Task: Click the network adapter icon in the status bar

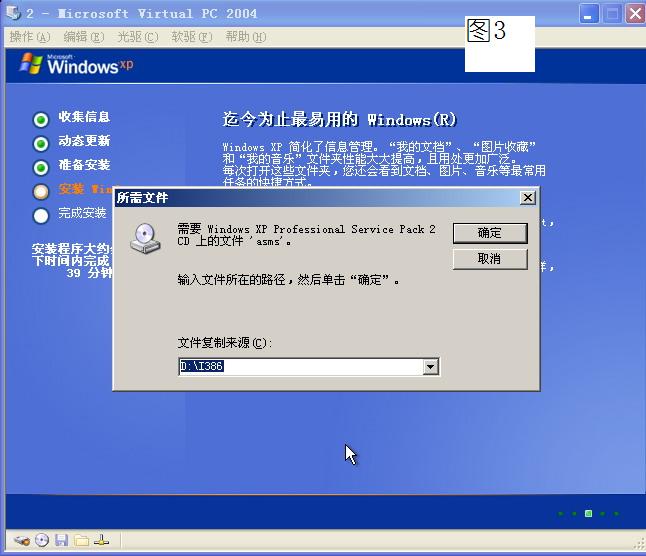Action: pos(101,540)
